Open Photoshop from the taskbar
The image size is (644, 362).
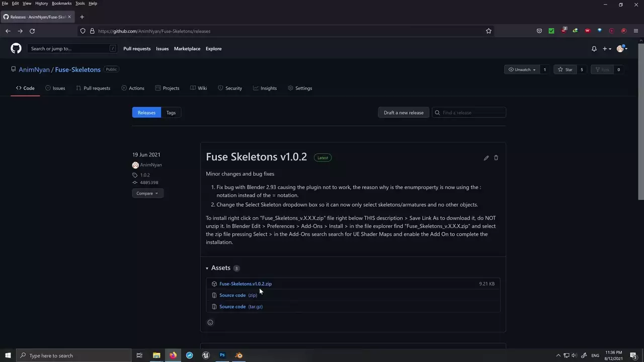[222, 355]
